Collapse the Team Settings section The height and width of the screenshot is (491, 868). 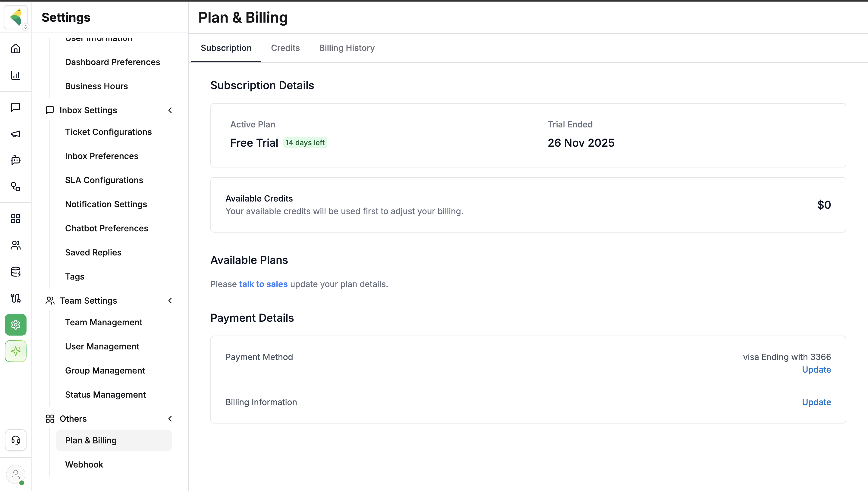pyautogui.click(x=170, y=300)
